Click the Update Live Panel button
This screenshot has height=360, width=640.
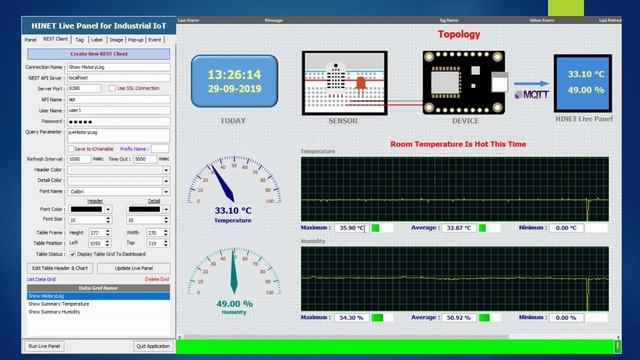coord(134,268)
